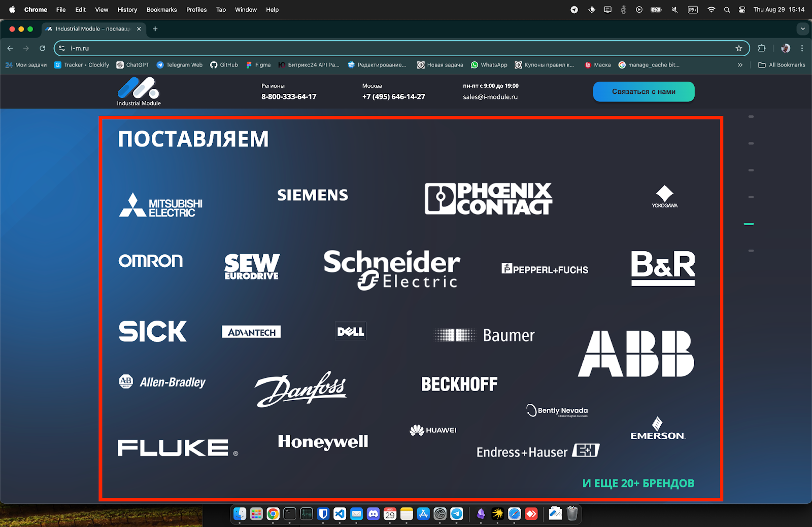812x527 pixels.
Task: Open the Phoenix Contact logo
Action: point(488,198)
